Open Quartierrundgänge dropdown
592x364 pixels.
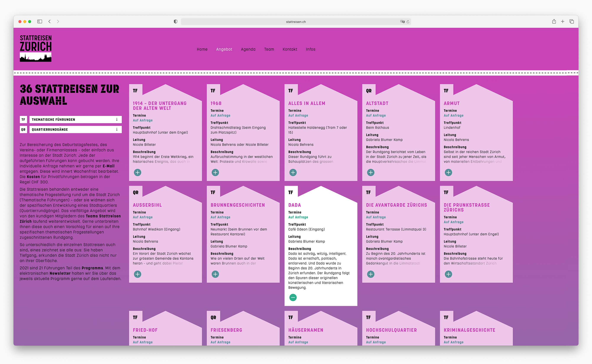coord(75,130)
